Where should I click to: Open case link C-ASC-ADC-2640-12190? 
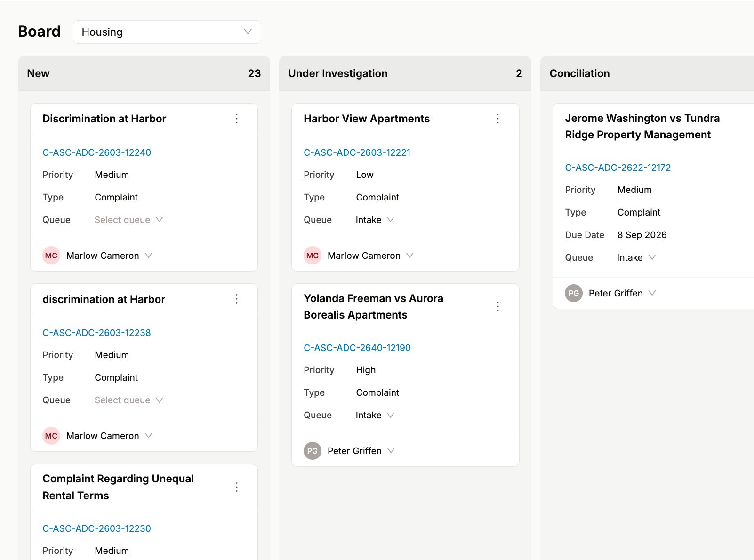click(357, 348)
